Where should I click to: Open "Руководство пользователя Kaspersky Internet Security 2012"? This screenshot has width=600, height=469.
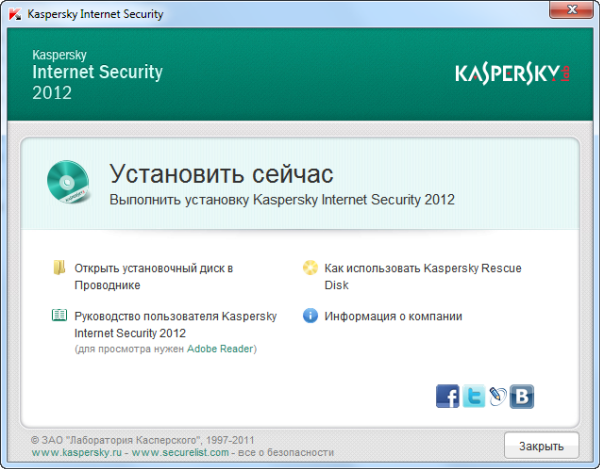175,324
